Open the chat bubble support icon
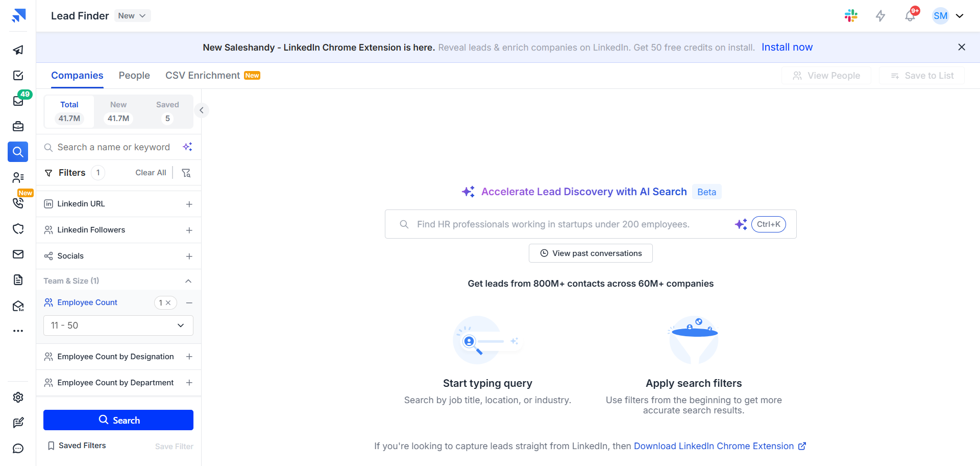980x466 pixels. pos(18,449)
